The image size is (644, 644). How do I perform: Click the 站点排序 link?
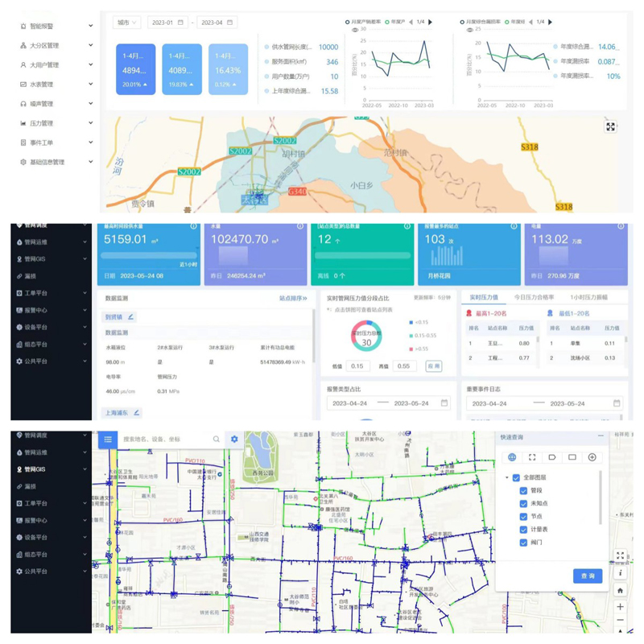coord(292,298)
